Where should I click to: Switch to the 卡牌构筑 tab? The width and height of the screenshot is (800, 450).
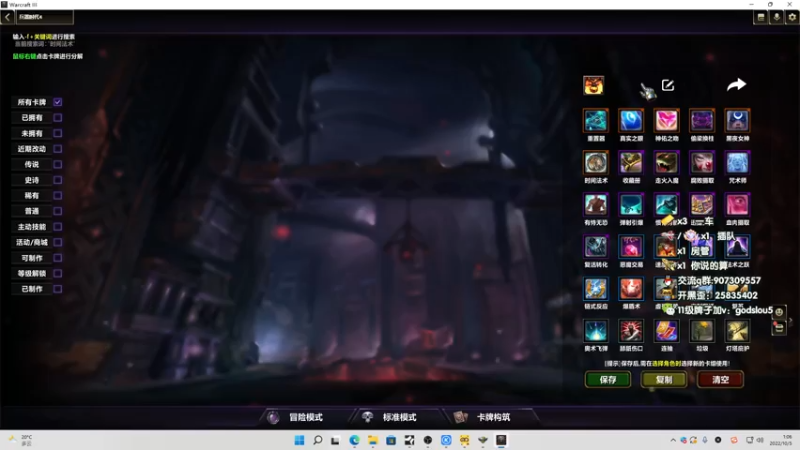click(493, 417)
